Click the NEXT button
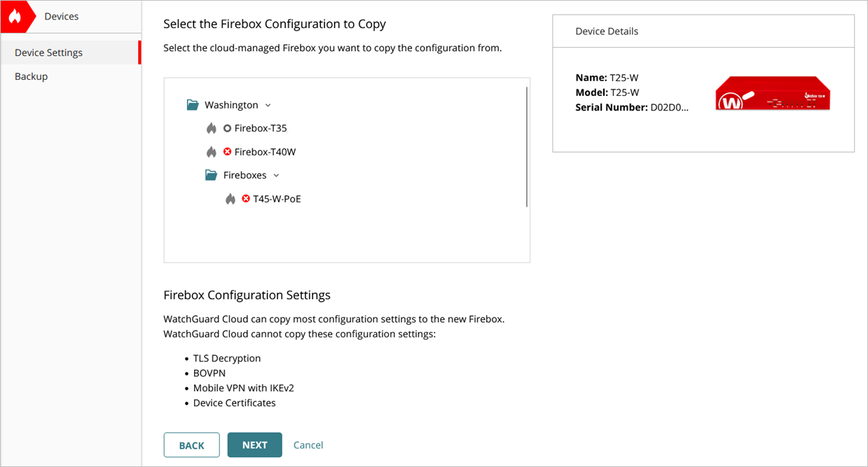Image resolution: width=868 pixels, height=467 pixels. [254, 445]
